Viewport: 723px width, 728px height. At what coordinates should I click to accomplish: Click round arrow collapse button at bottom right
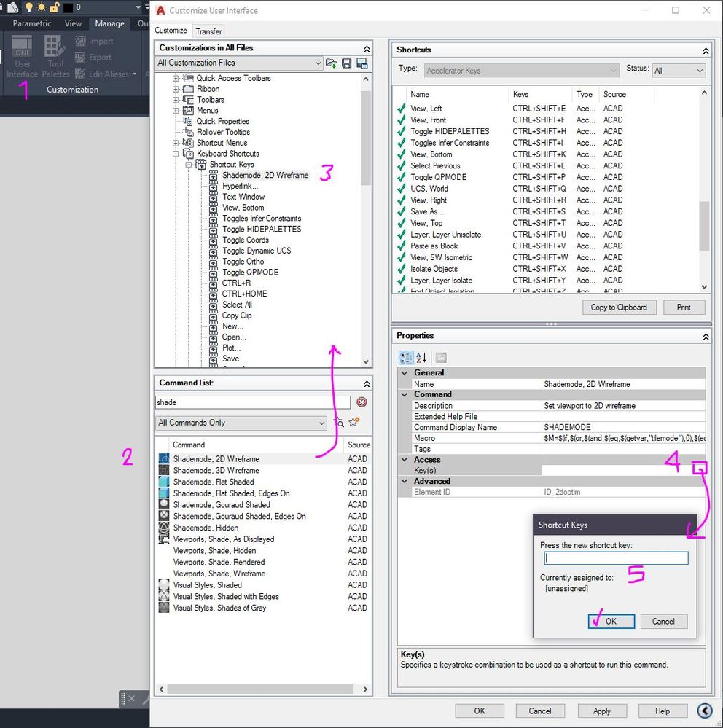pyautogui.click(x=705, y=711)
